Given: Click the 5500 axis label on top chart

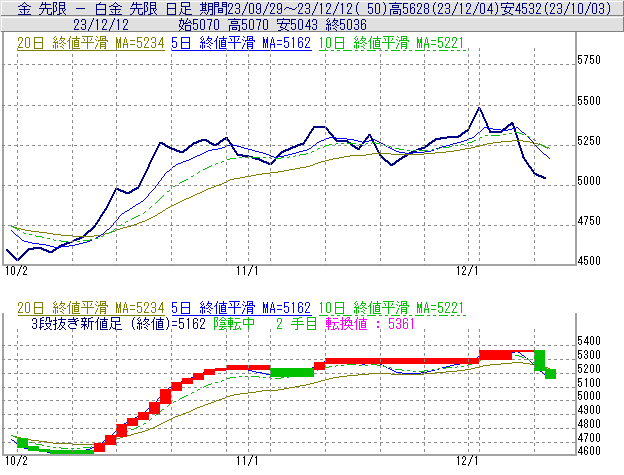Looking at the screenshot, I should pyautogui.click(x=589, y=101).
